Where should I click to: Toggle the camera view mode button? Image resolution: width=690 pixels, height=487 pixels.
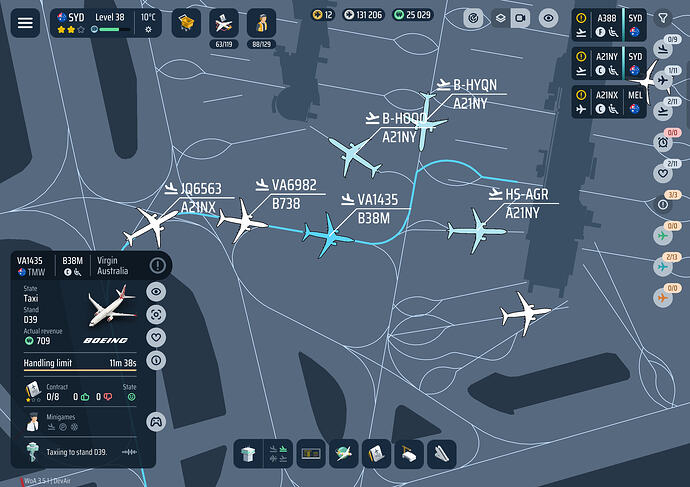[520, 18]
